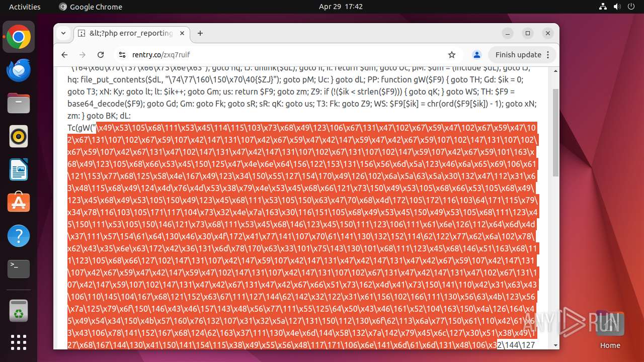The height and width of the screenshot is (362, 644).
Task: Focus the address bar with rentry.co URL
Action: click(x=287, y=55)
